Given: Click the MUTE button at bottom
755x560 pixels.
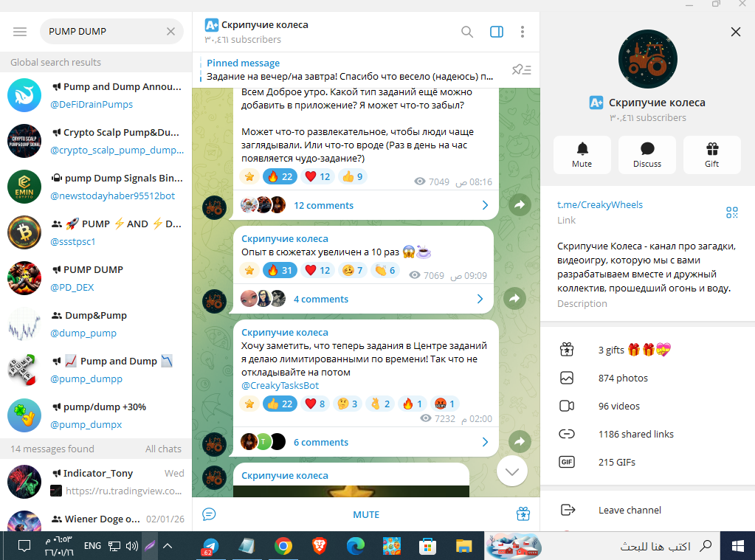Looking at the screenshot, I should click(x=366, y=514).
